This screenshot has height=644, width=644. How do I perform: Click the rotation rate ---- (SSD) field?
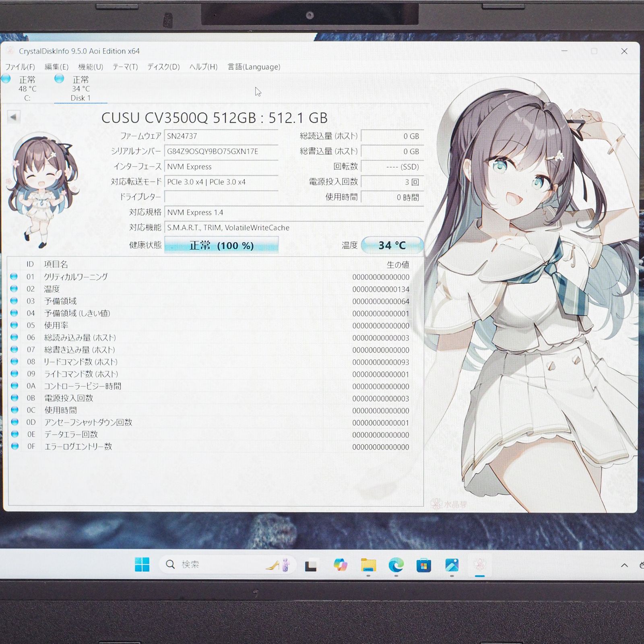coord(392,167)
